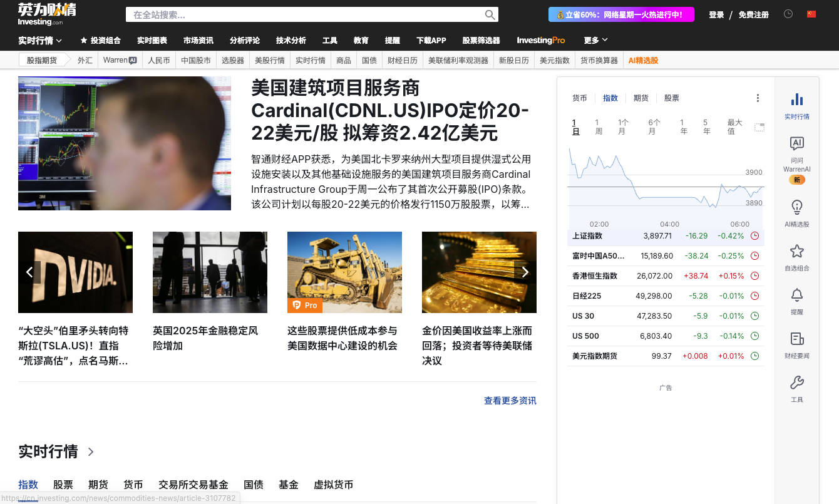Viewport: 839px width, 504px height.
Task: Select 美股行情 in the secondary menu
Action: coord(270,61)
